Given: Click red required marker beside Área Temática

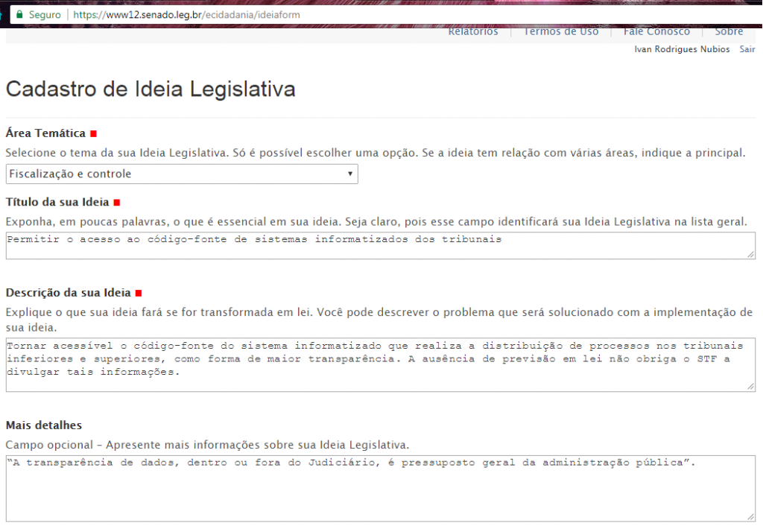Looking at the screenshot, I should coord(93,134).
